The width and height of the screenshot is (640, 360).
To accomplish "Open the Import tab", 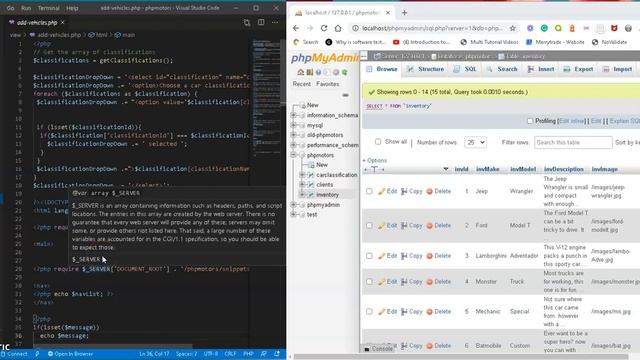I will [x=618, y=69].
